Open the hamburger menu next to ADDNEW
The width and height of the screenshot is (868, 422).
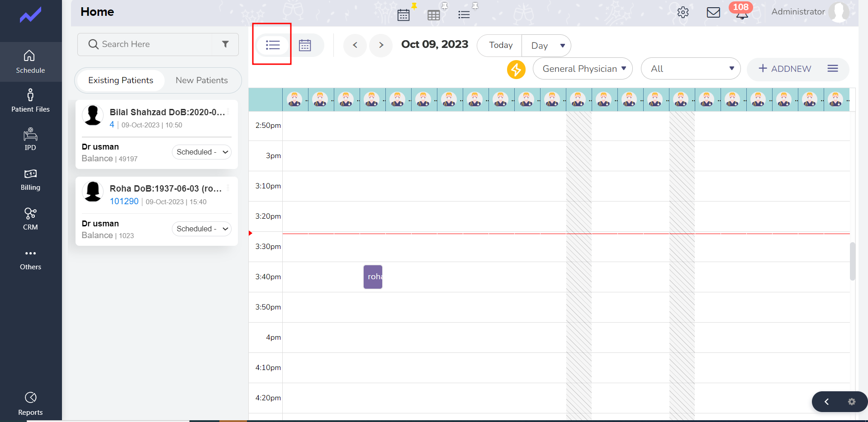pos(833,69)
